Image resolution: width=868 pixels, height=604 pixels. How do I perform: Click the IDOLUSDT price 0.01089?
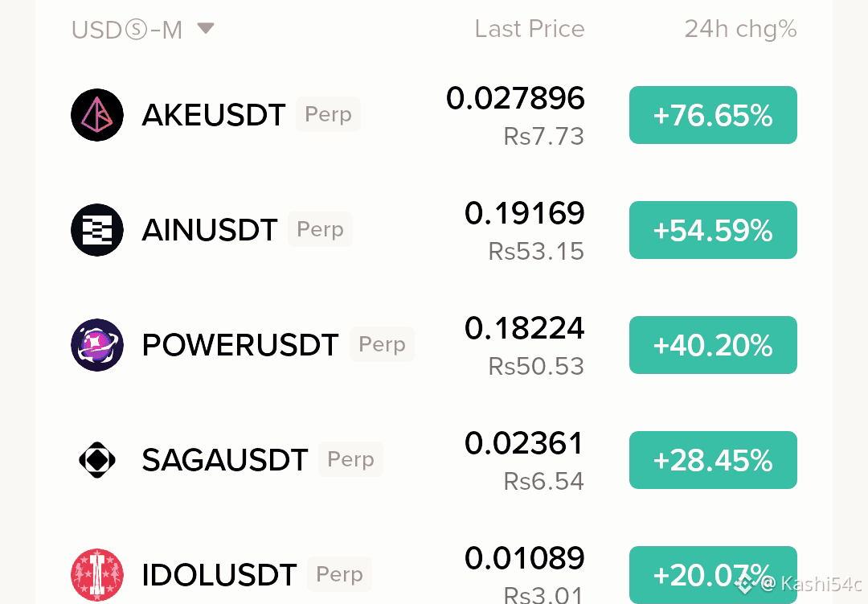click(525, 558)
